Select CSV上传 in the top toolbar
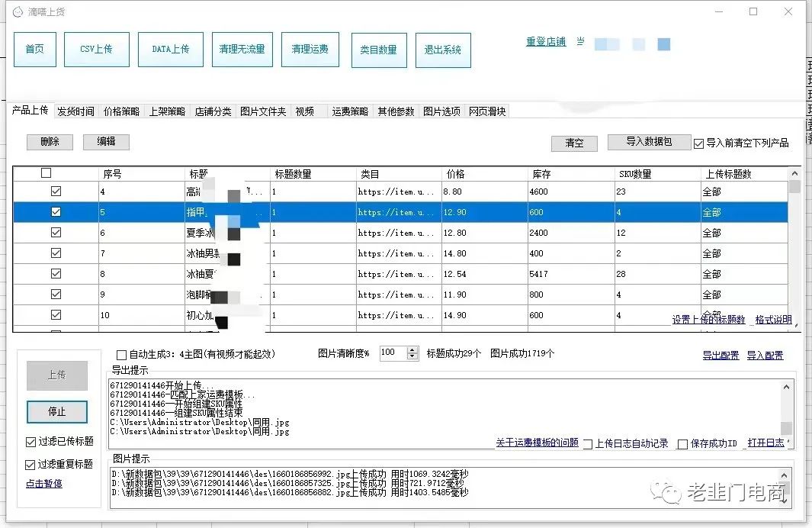The height and width of the screenshot is (528, 812). [96, 47]
